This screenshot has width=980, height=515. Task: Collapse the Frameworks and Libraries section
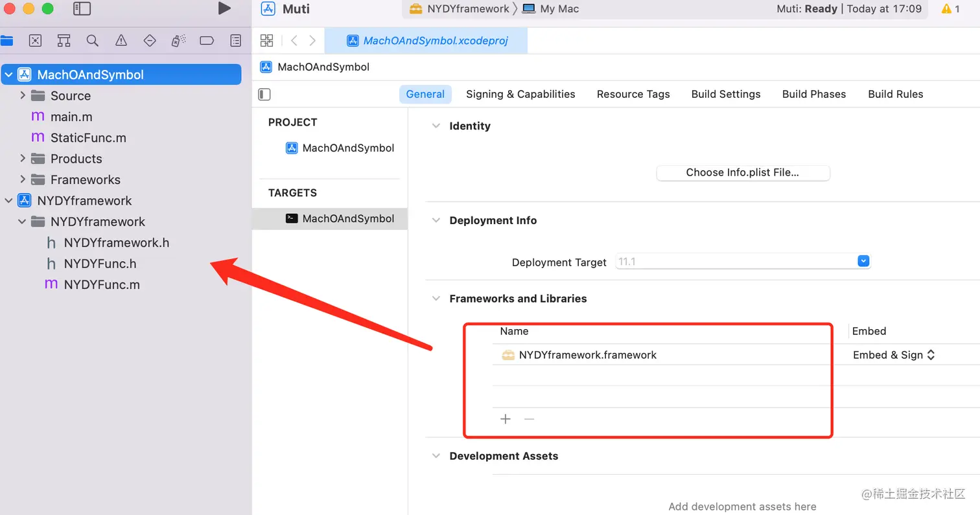(x=436, y=299)
